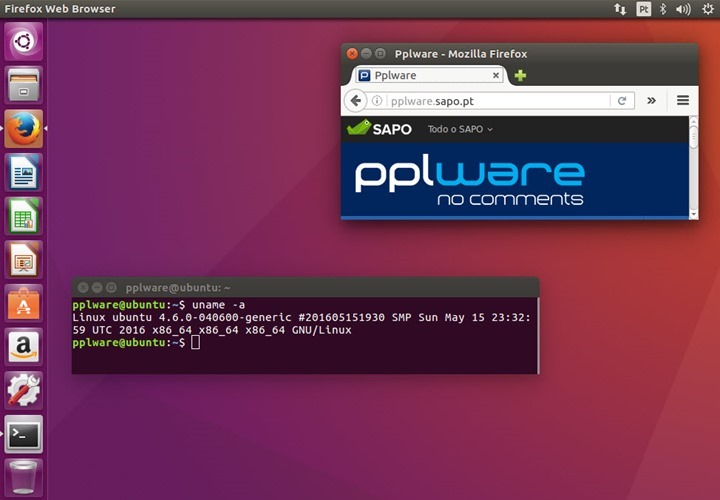Open the Bluetooth indicator menu
Image resolution: width=720 pixels, height=500 pixels.
663,9
